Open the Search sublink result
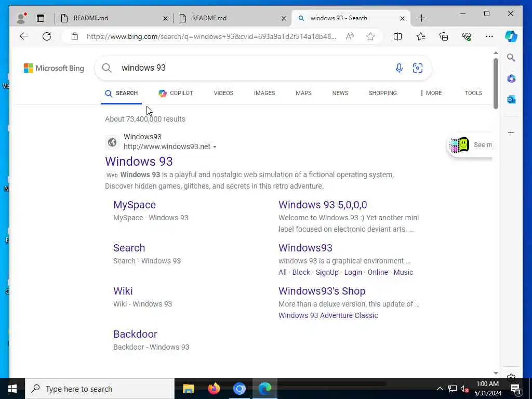Screen dimensions: 532x399 [129, 248]
